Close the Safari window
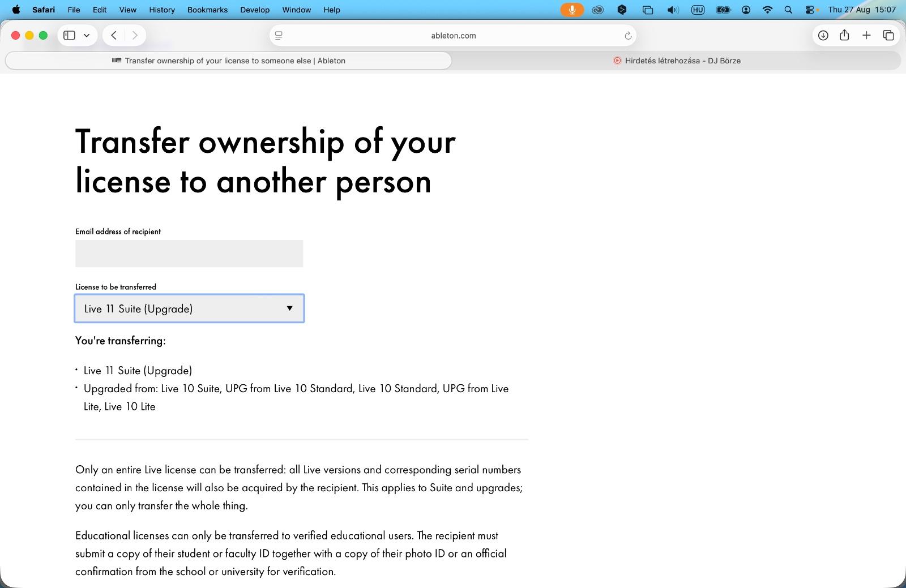Viewport: 906px width, 588px height. click(16, 35)
